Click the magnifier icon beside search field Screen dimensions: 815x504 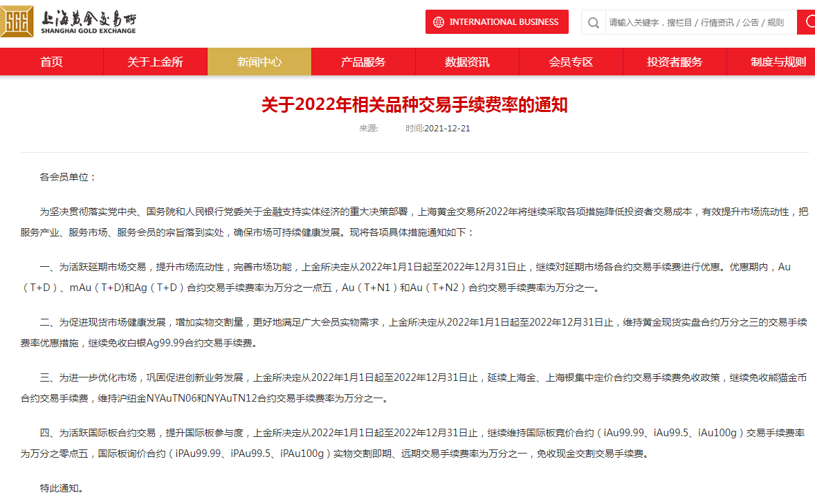tap(593, 22)
